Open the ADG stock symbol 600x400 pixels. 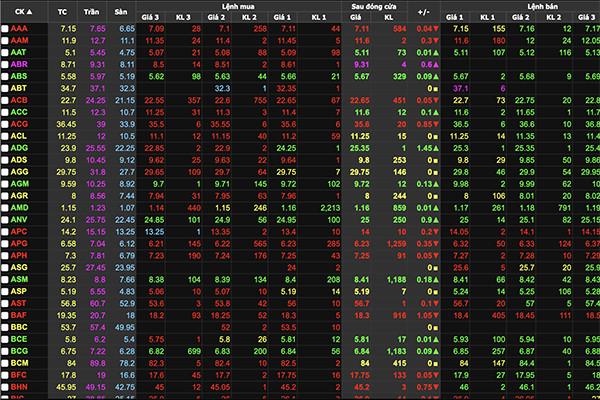point(19,148)
